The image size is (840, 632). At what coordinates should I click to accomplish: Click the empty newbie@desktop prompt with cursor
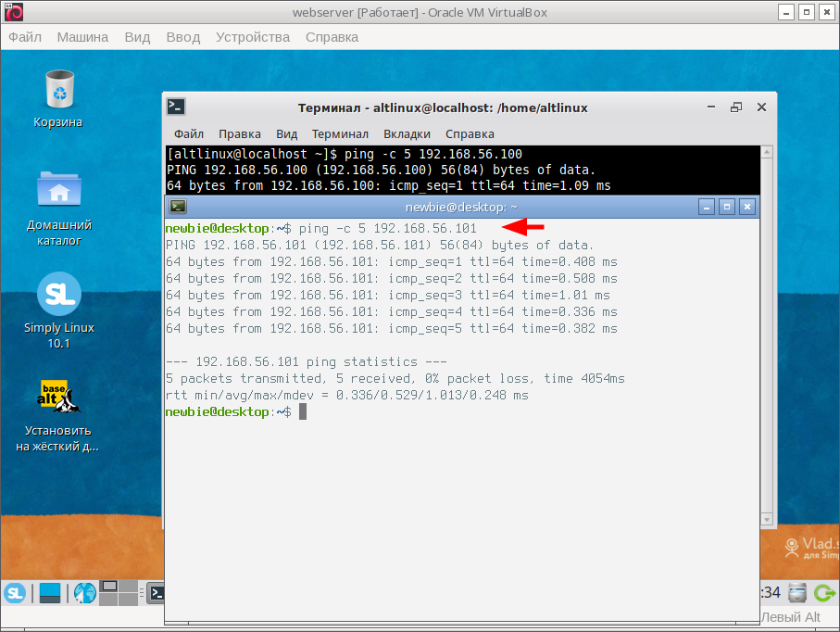pos(236,411)
